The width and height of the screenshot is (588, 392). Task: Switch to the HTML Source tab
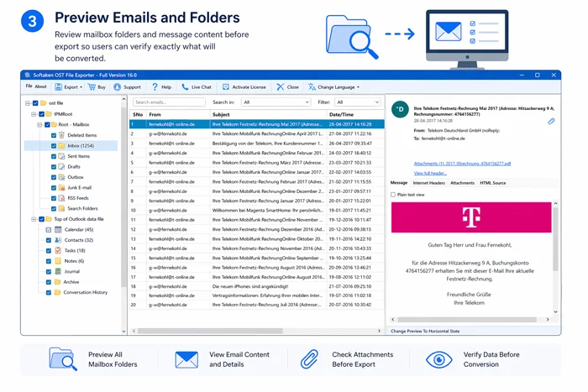tap(493, 183)
